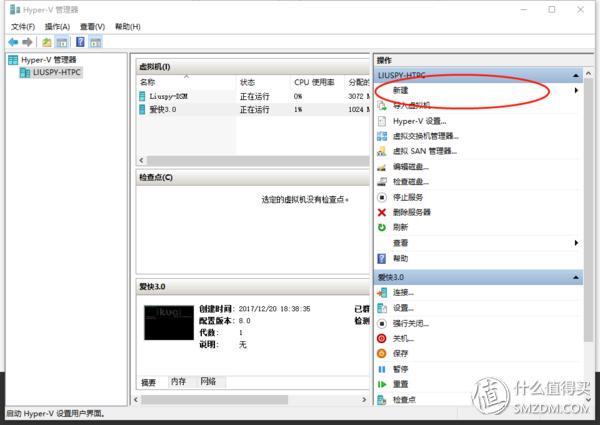This screenshot has width=600, height=425.
Task: Toggle the console tree pane toolbar icon
Action: pos(62,42)
